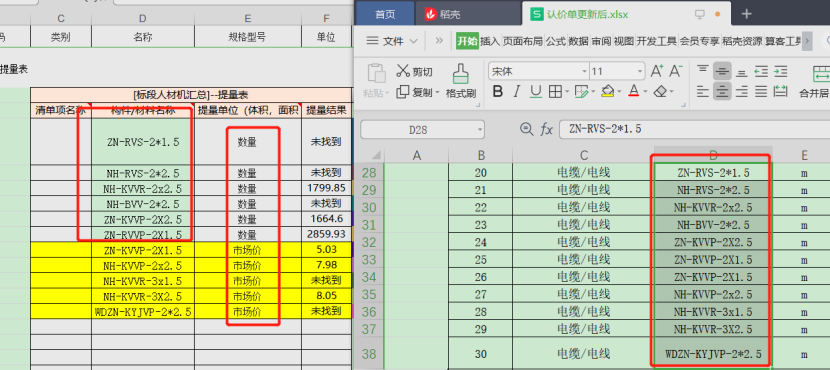Viewport: 830px width, 370px height.
Task: Select left text alignment icon
Action: click(702, 92)
